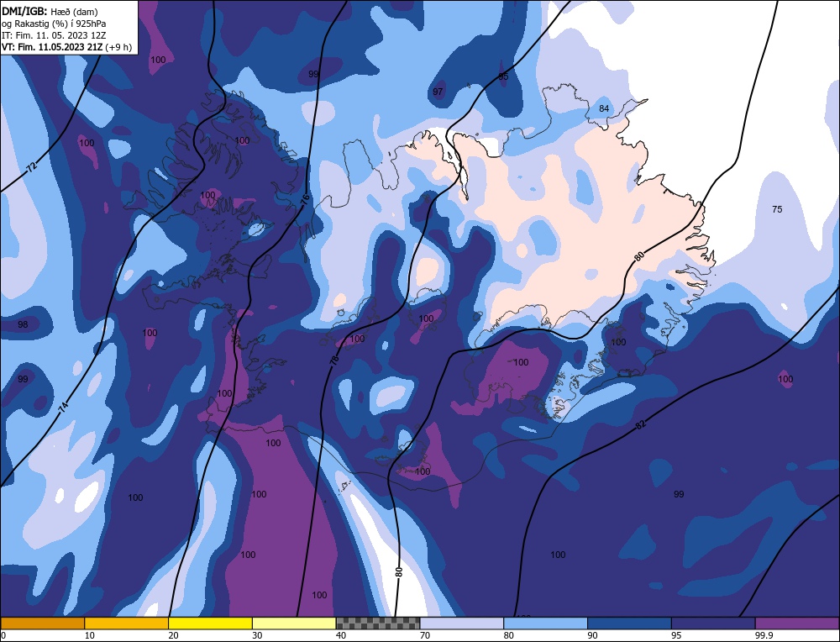
Task: Click the '84' humidity value on the map
Action: (x=604, y=108)
